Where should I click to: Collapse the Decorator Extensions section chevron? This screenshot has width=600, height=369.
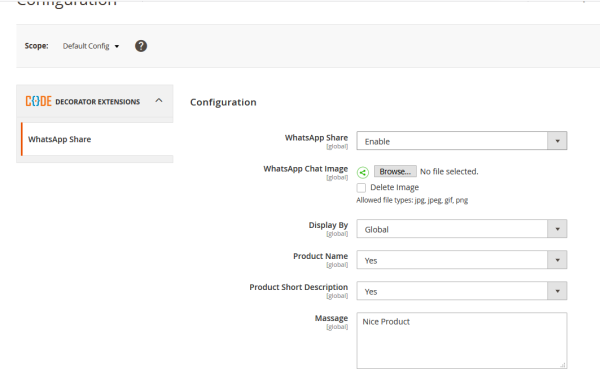pos(159,101)
